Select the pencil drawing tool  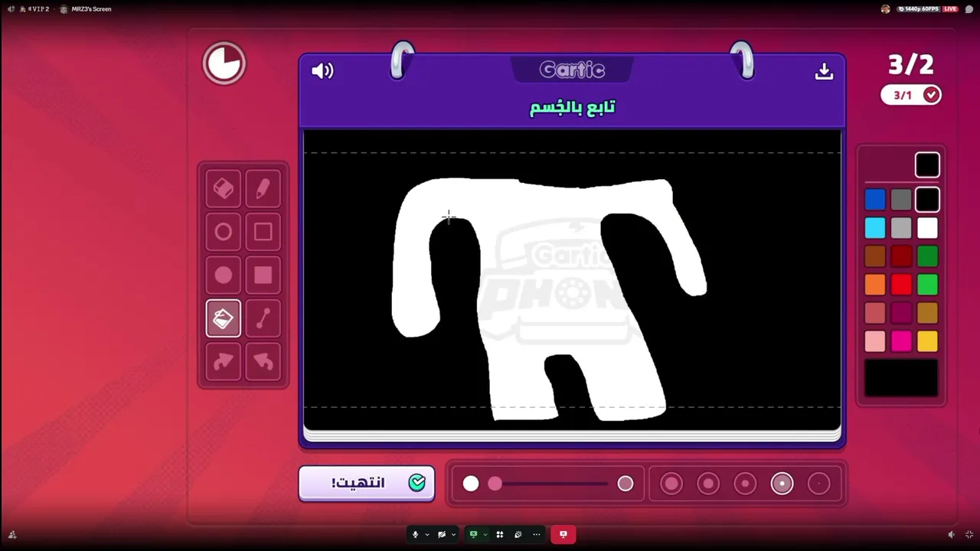[263, 189]
